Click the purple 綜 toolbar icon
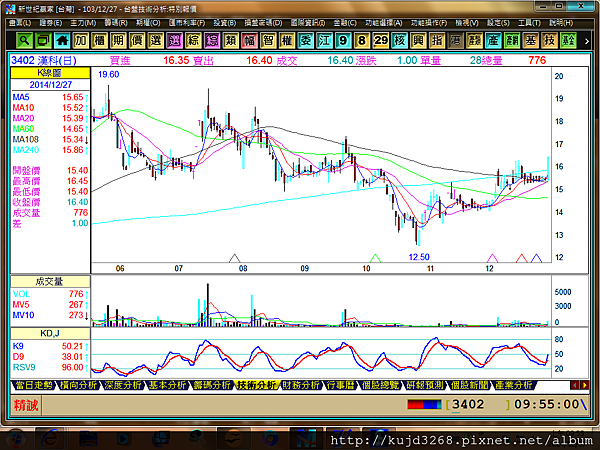The width and height of the screenshot is (600, 450). click(212, 40)
